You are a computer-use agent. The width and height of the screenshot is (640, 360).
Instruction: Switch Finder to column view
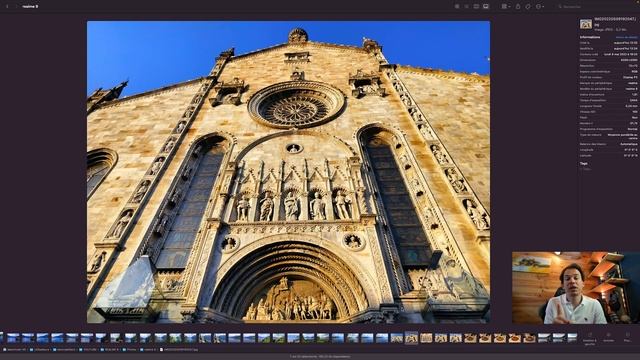coord(476,7)
